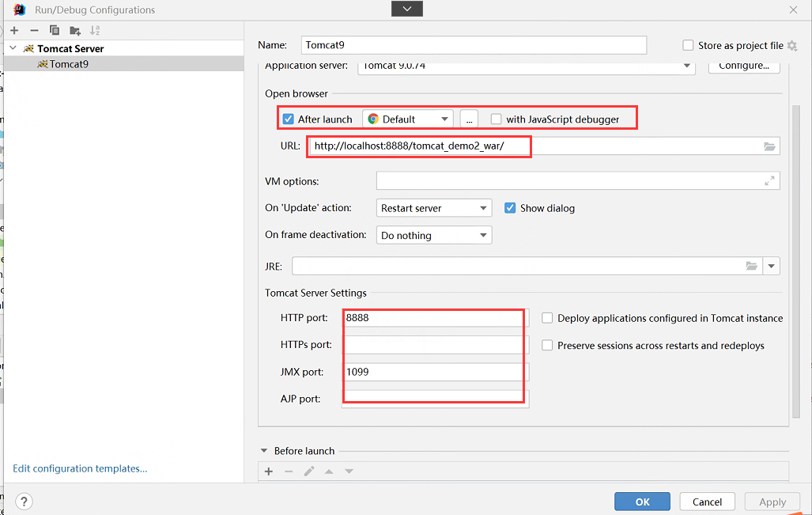Open the On 'Update' action dropdown
The height and width of the screenshot is (515, 812).
[434, 208]
